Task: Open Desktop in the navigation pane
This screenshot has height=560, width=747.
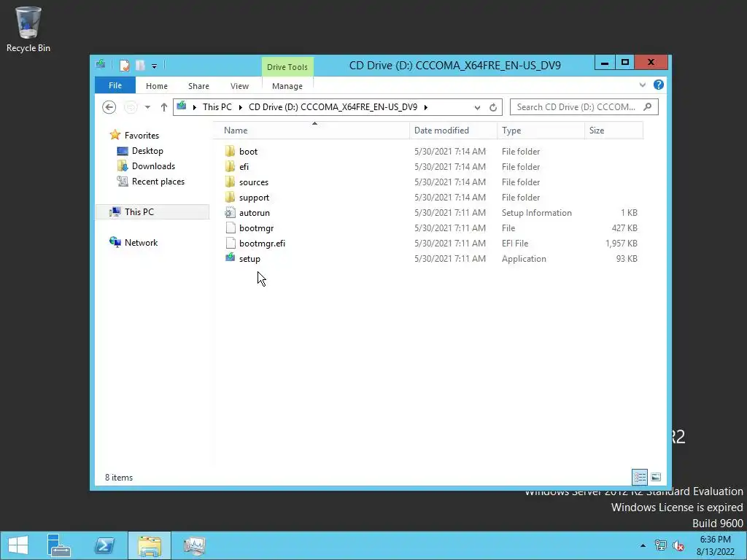Action: pyautogui.click(x=147, y=151)
